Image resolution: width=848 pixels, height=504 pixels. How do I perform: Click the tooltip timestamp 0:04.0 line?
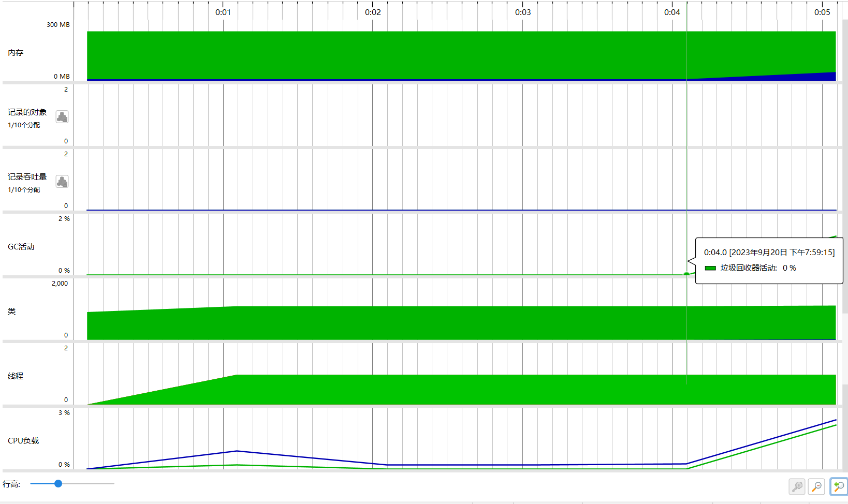pyautogui.click(x=769, y=253)
